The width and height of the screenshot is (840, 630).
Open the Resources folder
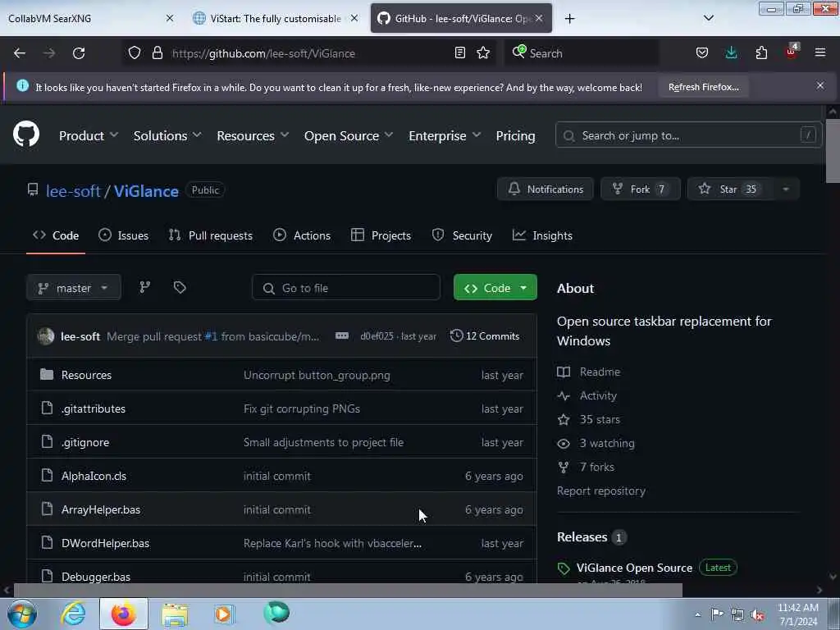pos(86,375)
